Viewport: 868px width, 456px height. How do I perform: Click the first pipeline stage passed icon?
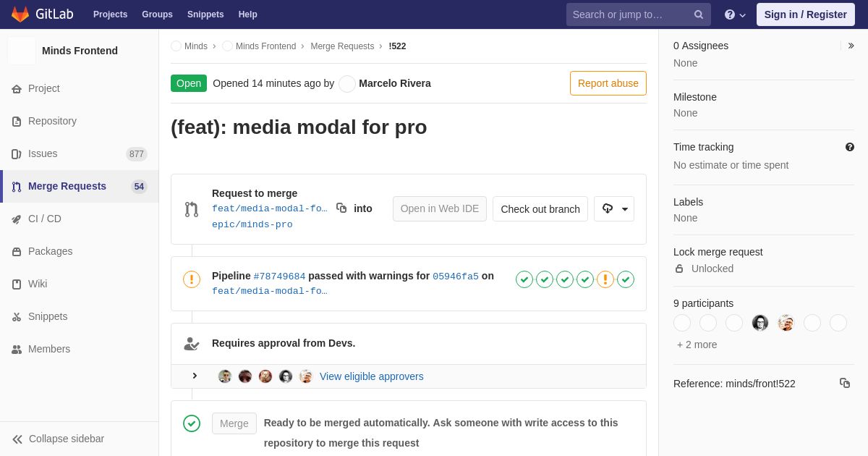coord(524,279)
